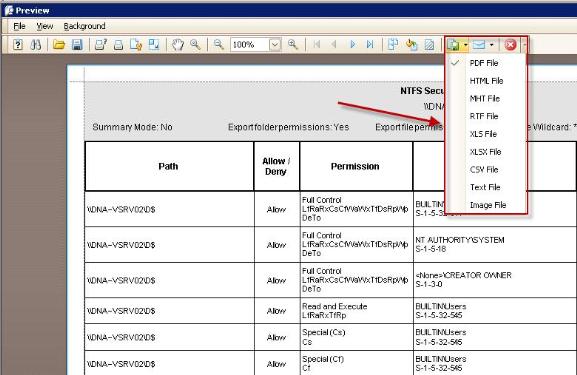Click Summary Mode: No text
The image size is (577, 375).
pyautogui.click(x=132, y=127)
